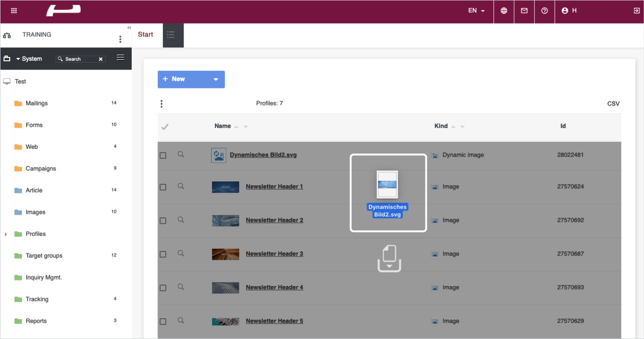Clear the search field with X icon
644x339 pixels.
(101, 59)
